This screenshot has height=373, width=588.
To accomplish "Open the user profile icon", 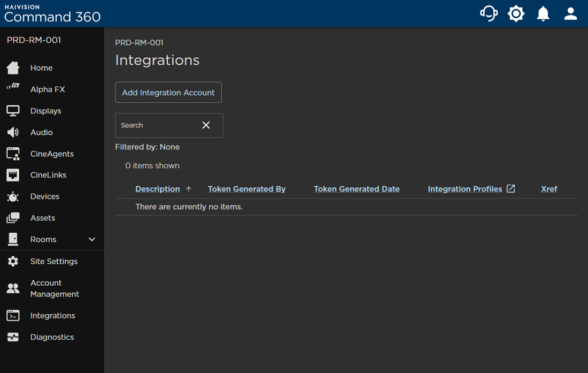I will pyautogui.click(x=570, y=13).
